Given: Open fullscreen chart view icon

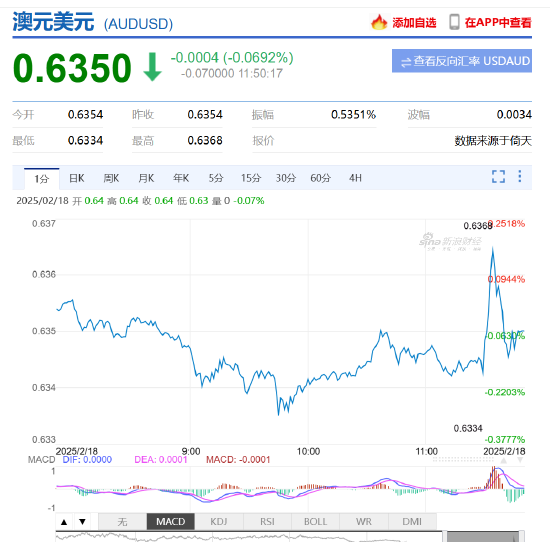Looking at the screenshot, I should (498, 176).
